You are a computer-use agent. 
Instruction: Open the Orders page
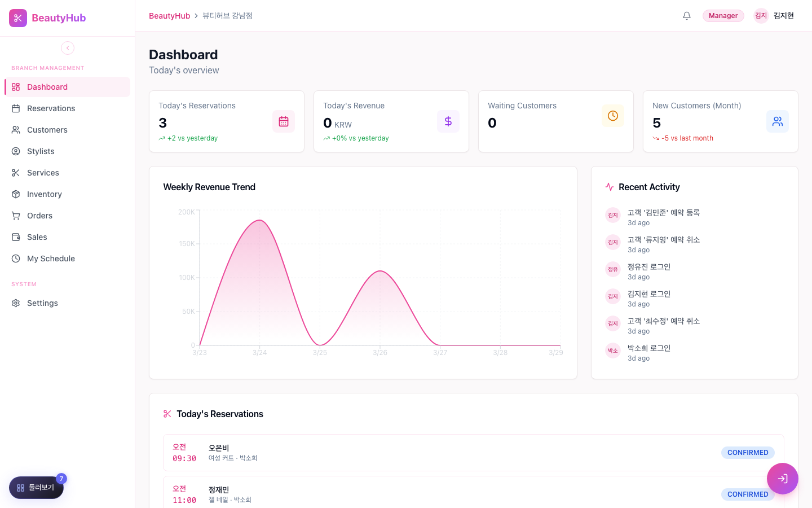click(x=68, y=216)
